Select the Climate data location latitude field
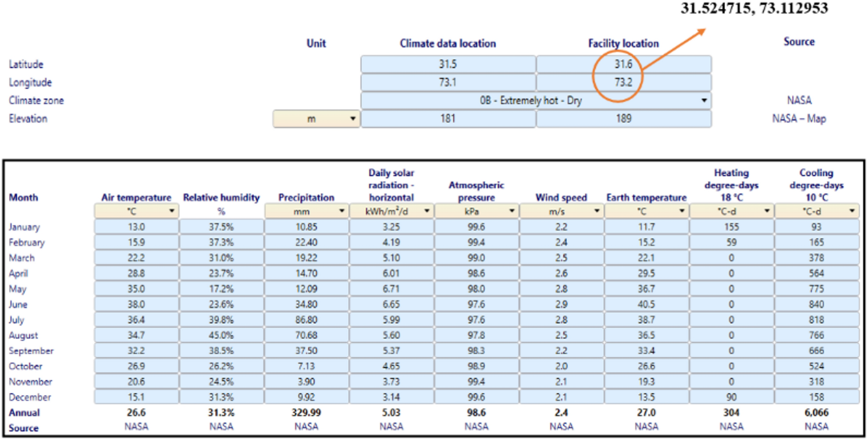Viewport: 868px width, 441px height. point(448,64)
